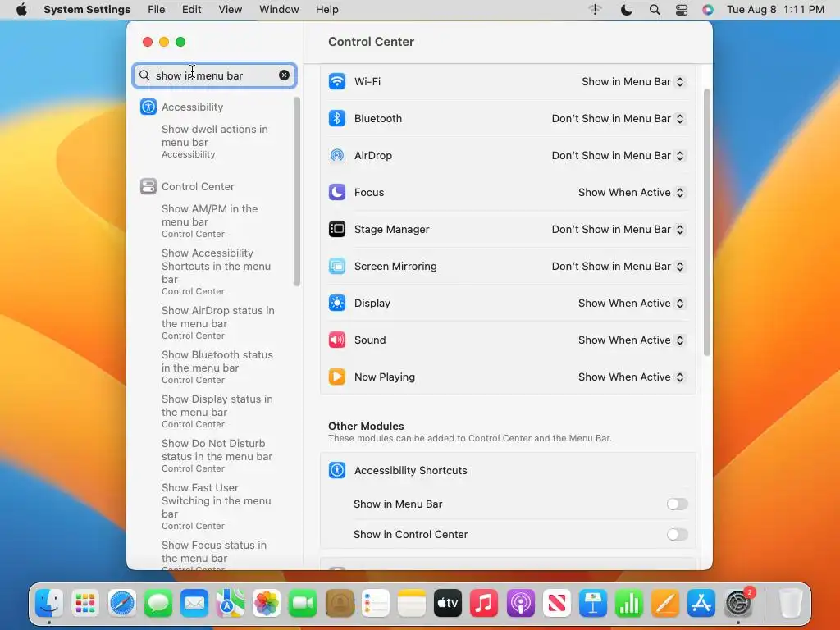Click the sidebar results scrollbar

297,192
